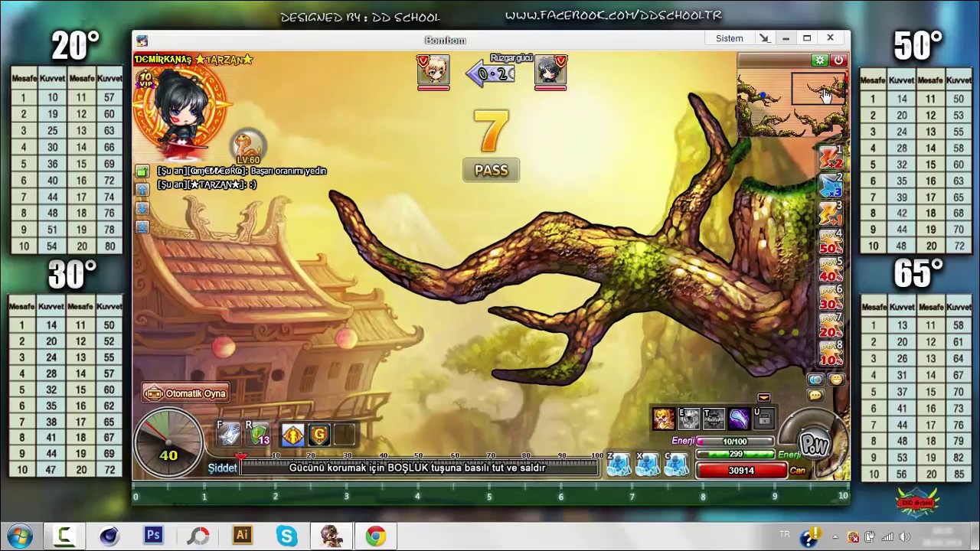
Task: Open the Windows Start menu
Action: (x=19, y=536)
